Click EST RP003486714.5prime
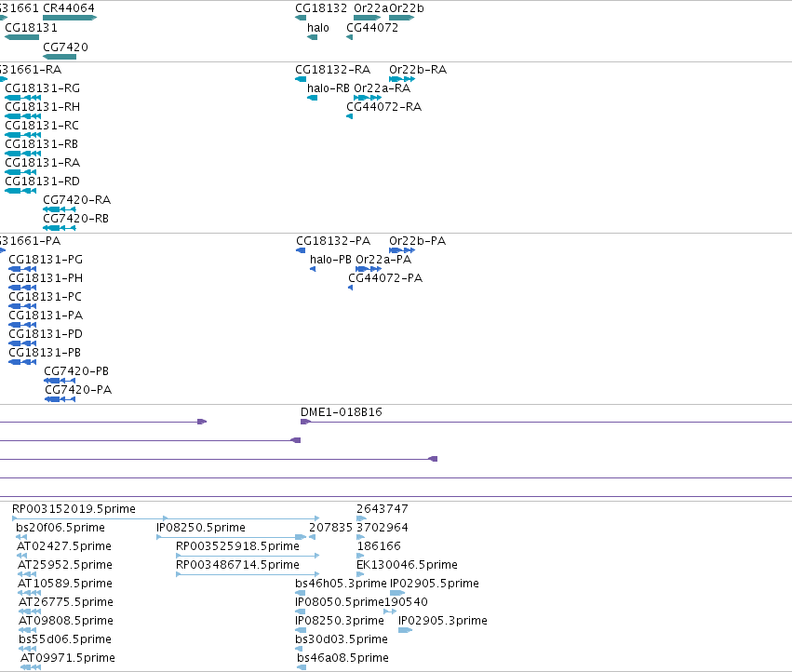The height and width of the screenshot is (672, 792). coord(237,564)
